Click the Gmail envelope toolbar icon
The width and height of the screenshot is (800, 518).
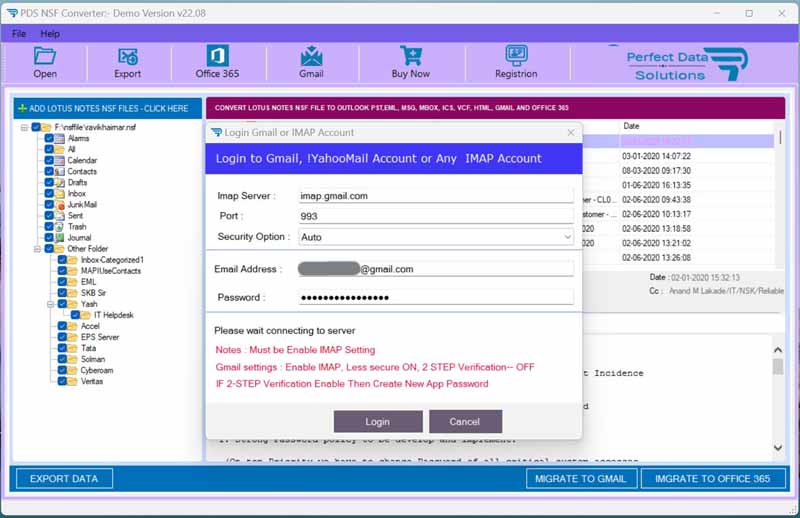tap(311, 56)
